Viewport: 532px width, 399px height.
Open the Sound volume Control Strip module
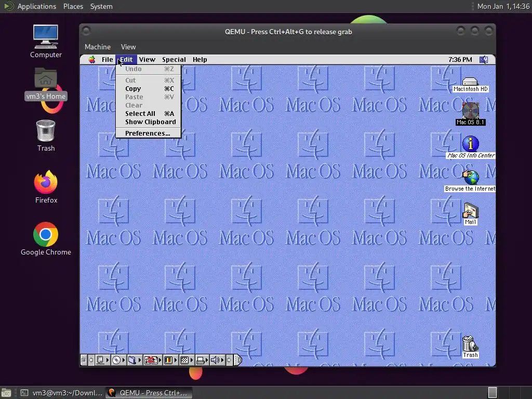pos(217,360)
